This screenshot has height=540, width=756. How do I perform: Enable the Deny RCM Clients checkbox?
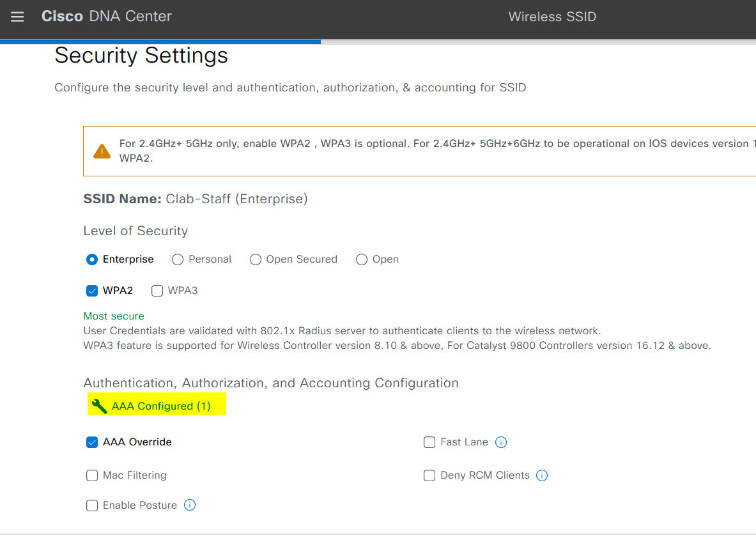(x=429, y=475)
